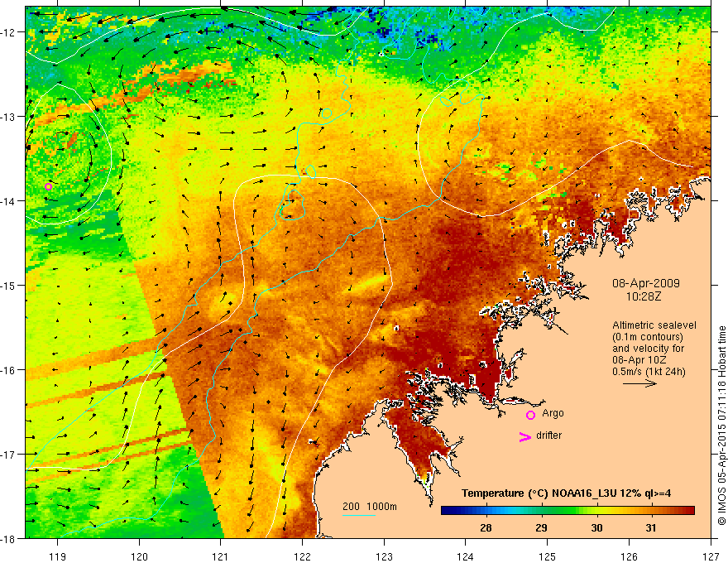Click the colorbar value 28
728x563 pixels.
(486, 527)
